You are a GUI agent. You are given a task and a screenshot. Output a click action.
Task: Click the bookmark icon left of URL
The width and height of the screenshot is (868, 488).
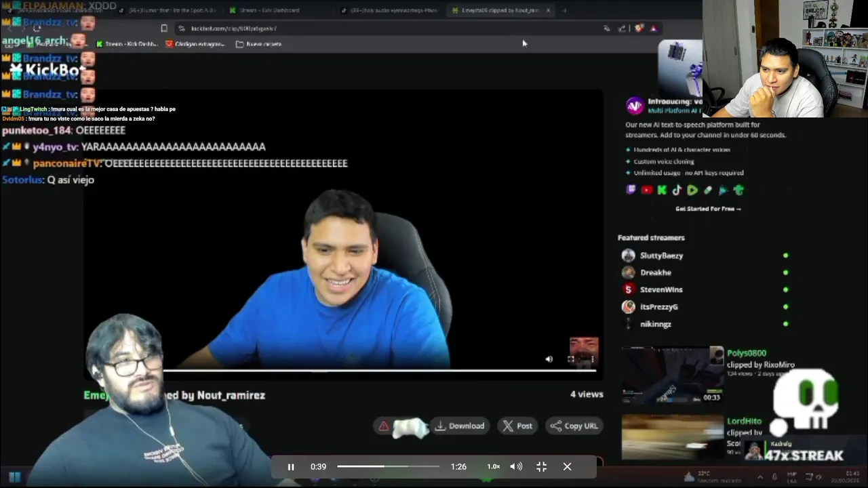pyautogui.click(x=164, y=28)
